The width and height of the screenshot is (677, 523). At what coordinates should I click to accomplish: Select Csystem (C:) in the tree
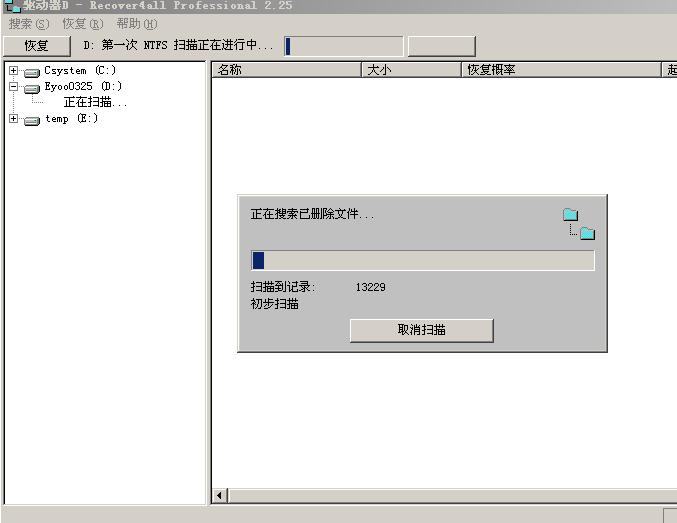[x=80, y=70]
